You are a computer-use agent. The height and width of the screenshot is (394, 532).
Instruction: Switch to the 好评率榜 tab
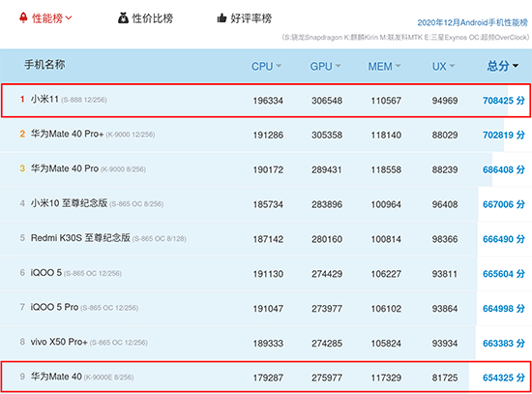coord(245,18)
